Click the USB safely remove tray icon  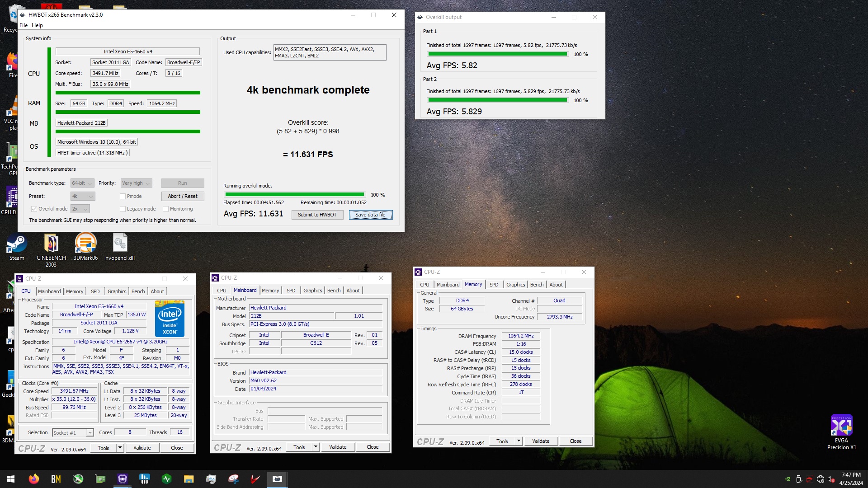(799, 479)
